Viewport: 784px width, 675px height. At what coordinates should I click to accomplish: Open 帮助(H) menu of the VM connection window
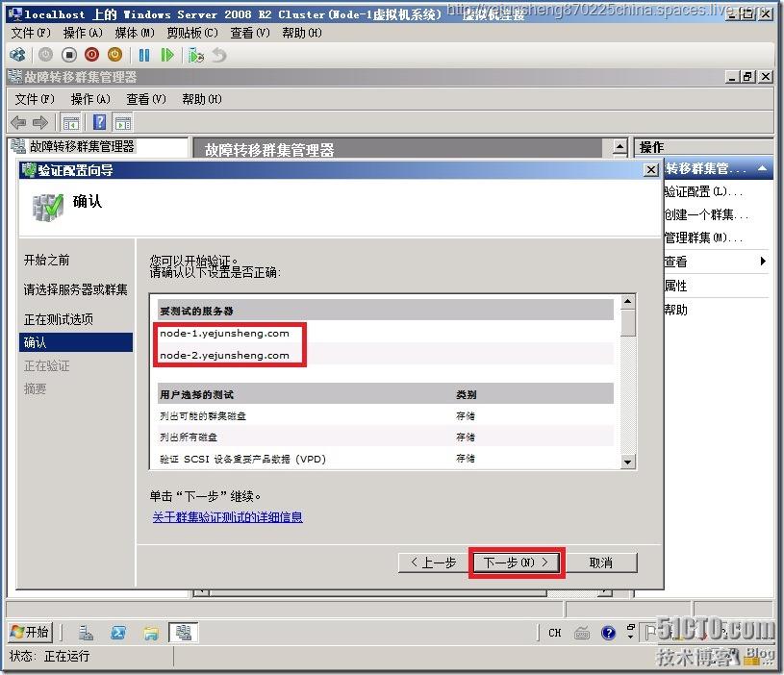pos(302,33)
